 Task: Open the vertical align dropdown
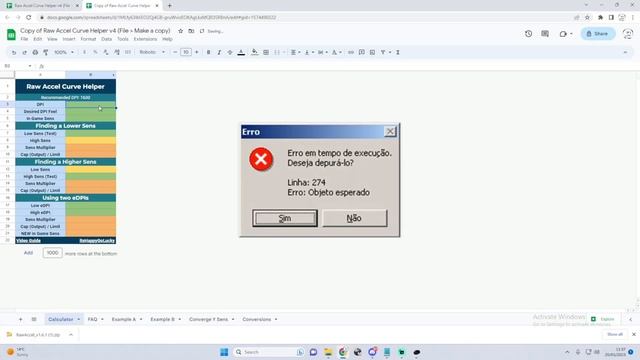[309, 52]
